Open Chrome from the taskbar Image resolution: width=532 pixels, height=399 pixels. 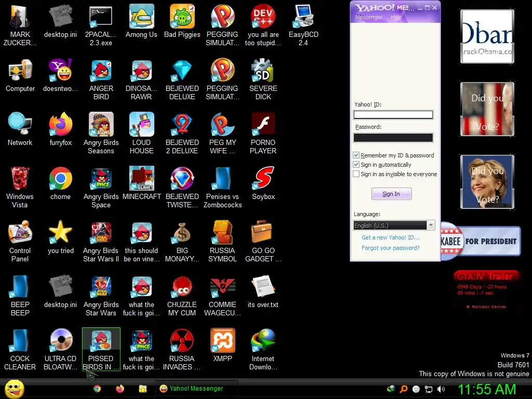(97, 389)
